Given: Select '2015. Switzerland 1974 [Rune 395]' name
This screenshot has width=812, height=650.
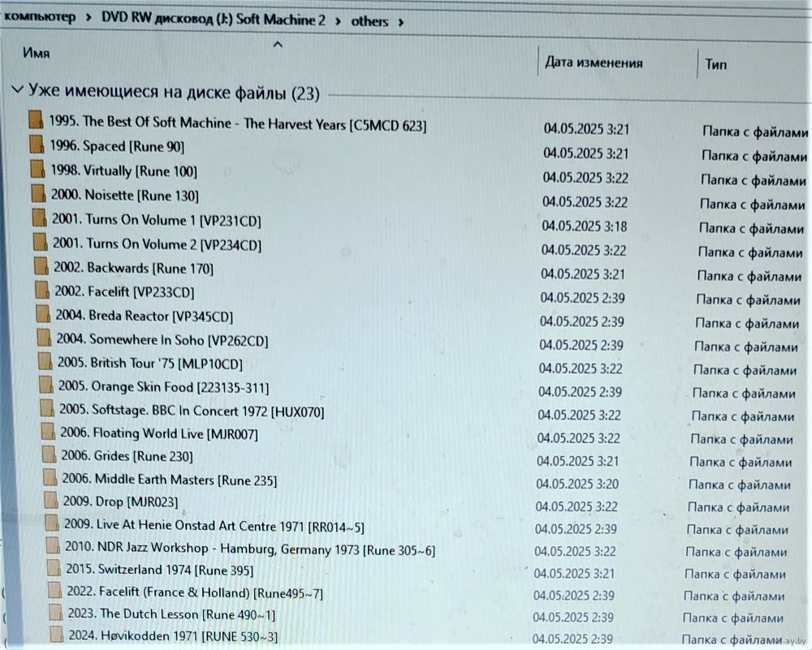Looking at the screenshot, I should coord(159,570).
